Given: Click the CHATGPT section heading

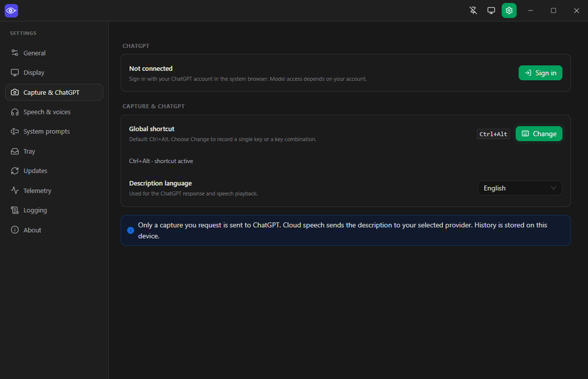Looking at the screenshot, I should pos(136,46).
